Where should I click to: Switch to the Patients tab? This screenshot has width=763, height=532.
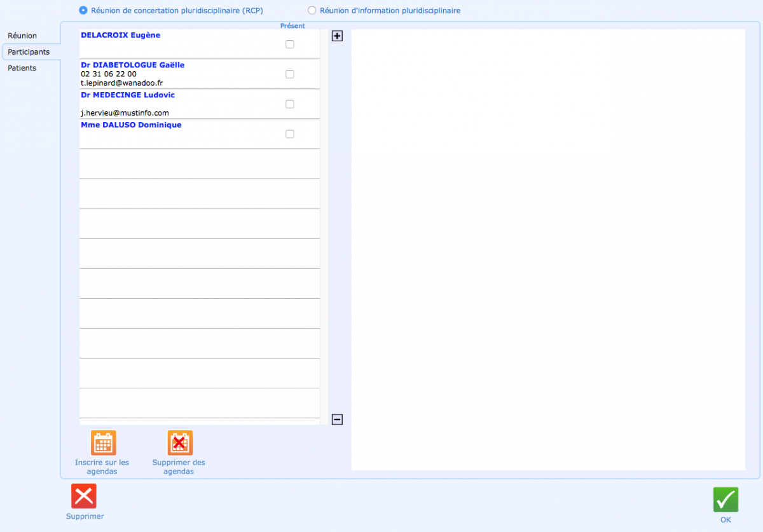tap(22, 68)
